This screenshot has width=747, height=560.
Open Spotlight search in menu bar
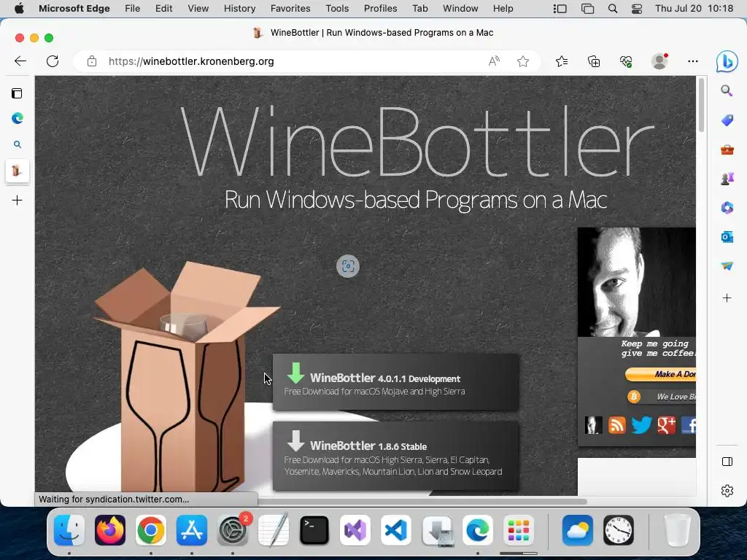point(613,9)
